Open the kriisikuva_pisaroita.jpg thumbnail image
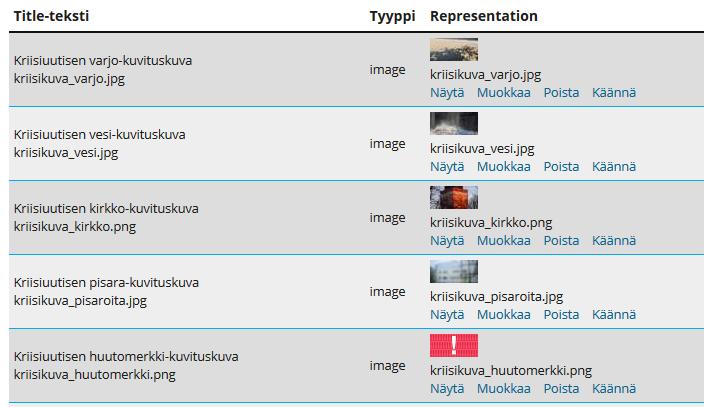 click(x=454, y=271)
